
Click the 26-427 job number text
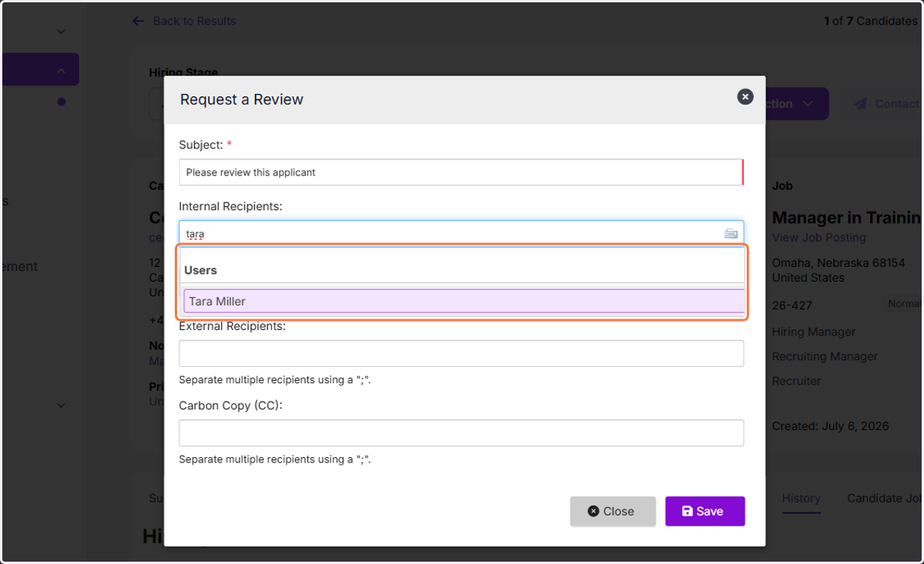click(x=792, y=305)
